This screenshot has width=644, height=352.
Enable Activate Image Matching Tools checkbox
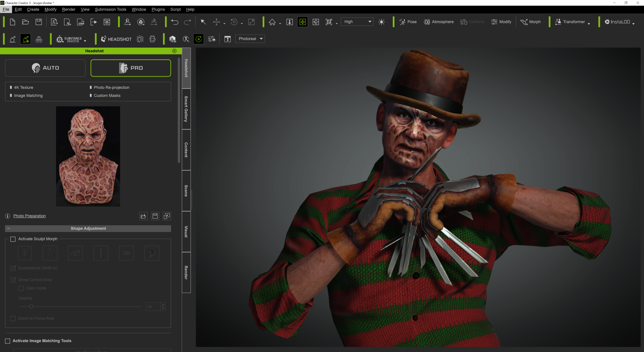(8, 341)
